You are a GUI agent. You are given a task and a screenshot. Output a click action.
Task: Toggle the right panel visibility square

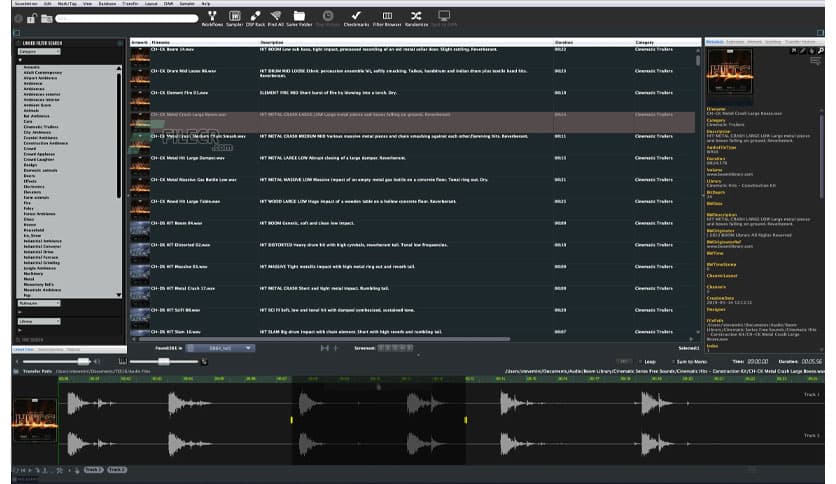point(820,33)
